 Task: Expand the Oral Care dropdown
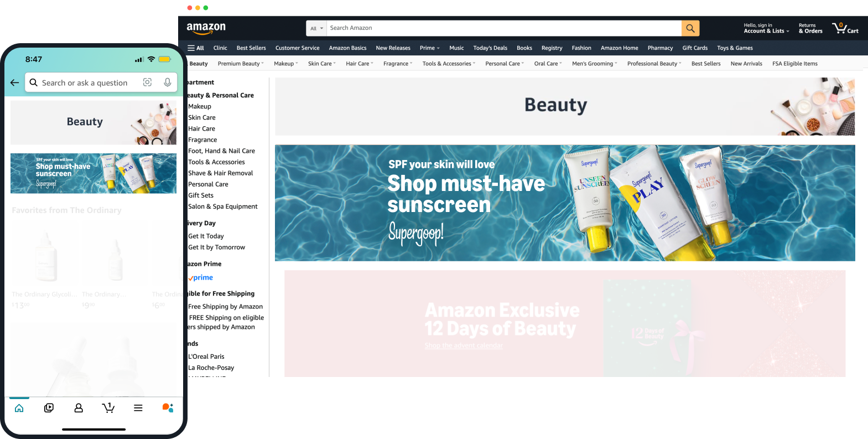click(548, 64)
